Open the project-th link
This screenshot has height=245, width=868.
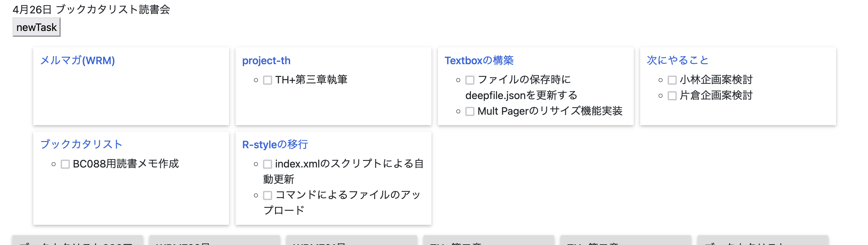tap(267, 61)
